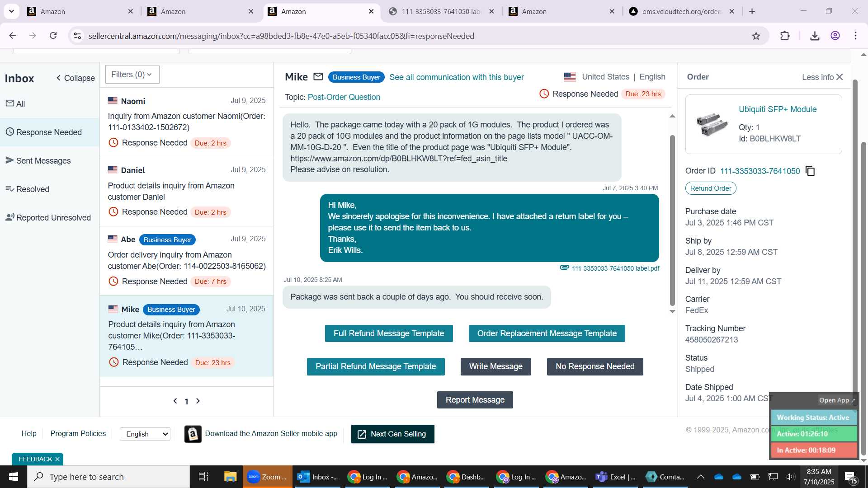Viewport: 868px width, 488px height.
Task: Click Full Refund Message Template button
Action: [389, 333]
